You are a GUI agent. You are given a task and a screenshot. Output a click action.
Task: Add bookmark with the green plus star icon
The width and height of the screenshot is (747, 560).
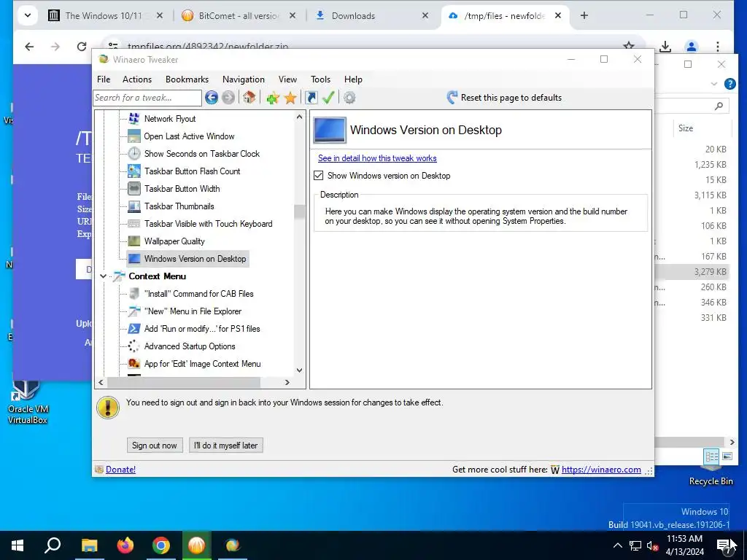[x=273, y=98]
